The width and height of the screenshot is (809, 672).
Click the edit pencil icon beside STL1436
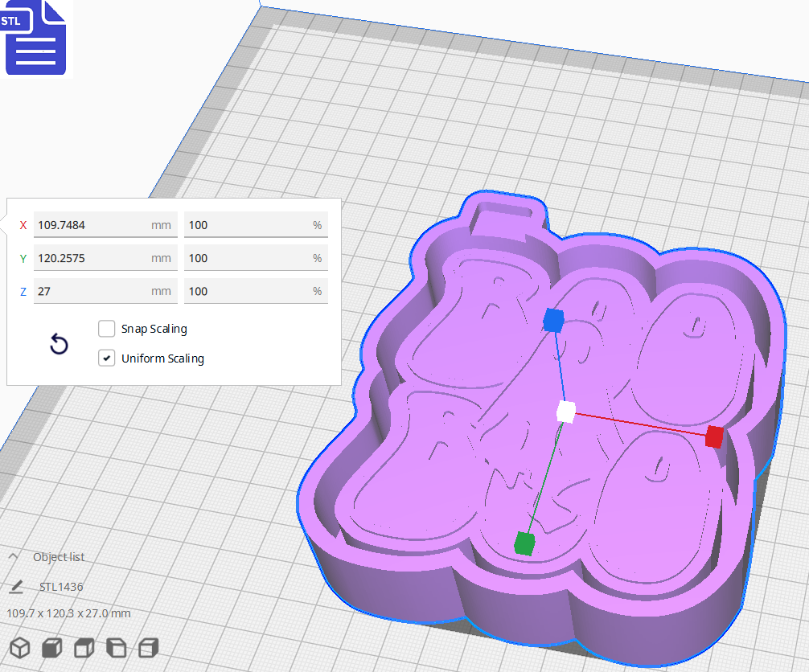pyautogui.click(x=18, y=587)
